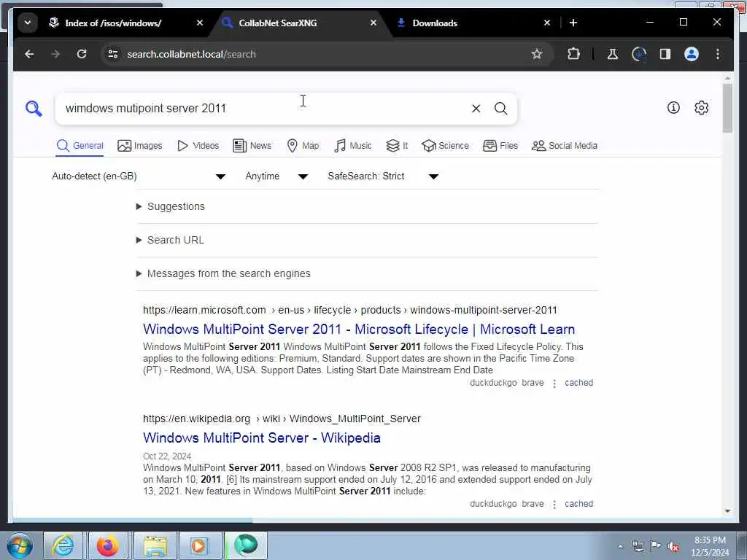Open cached version of Microsoft Learn result
This screenshot has height=560, width=747.
point(578,383)
